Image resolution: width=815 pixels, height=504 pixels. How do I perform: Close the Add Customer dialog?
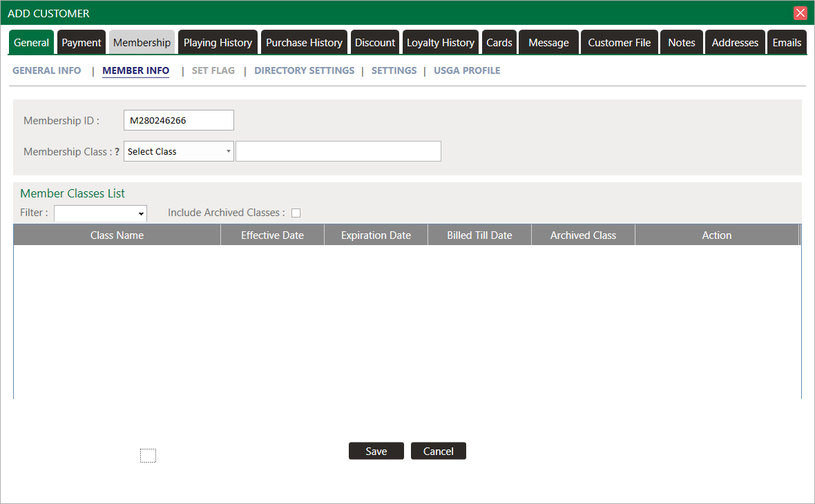click(x=800, y=13)
